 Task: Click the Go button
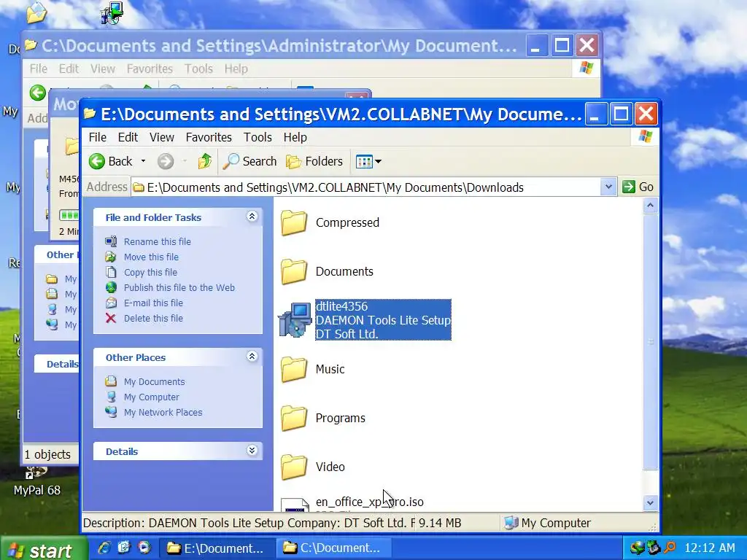point(638,187)
